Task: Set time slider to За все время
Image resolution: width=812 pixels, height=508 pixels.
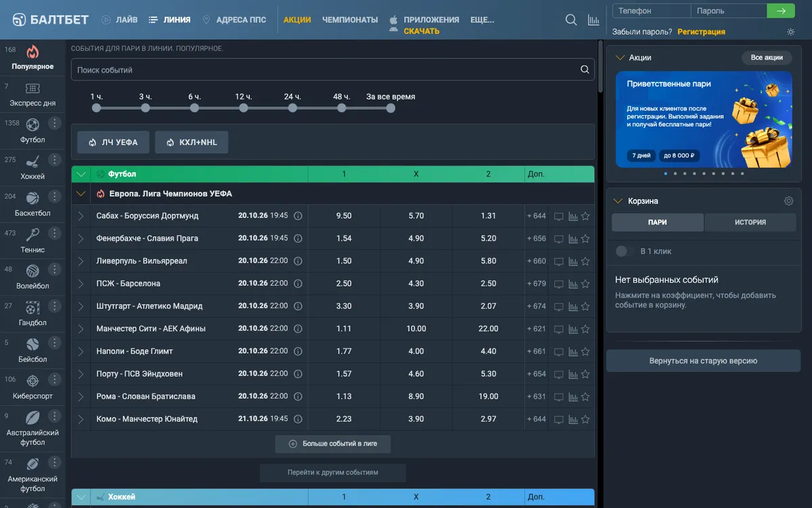Action: tap(390, 108)
